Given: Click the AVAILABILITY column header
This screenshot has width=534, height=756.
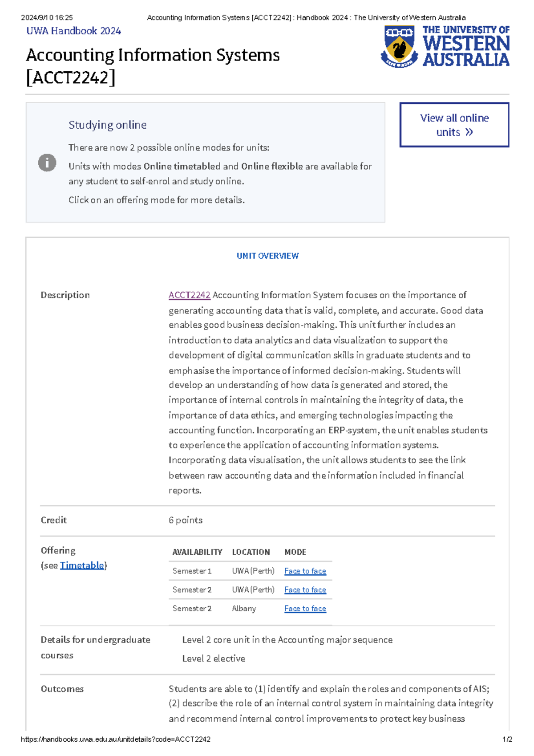Looking at the screenshot, I should click(197, 552).
